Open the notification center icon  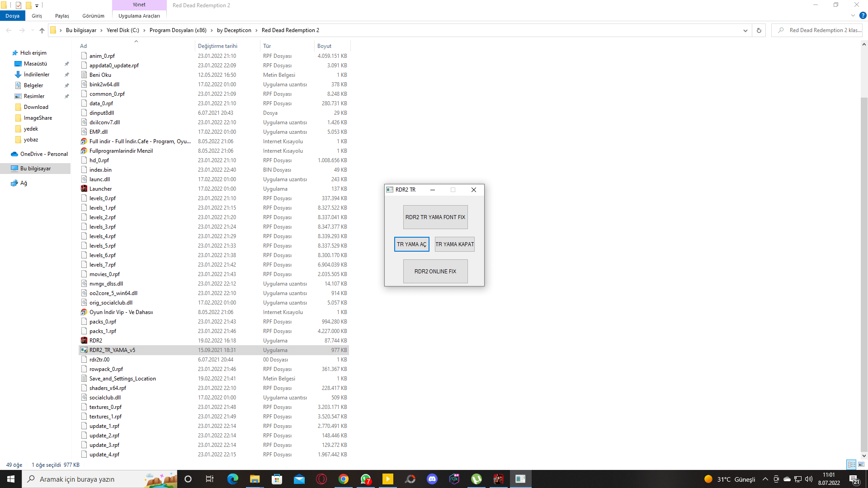(854, 479)
